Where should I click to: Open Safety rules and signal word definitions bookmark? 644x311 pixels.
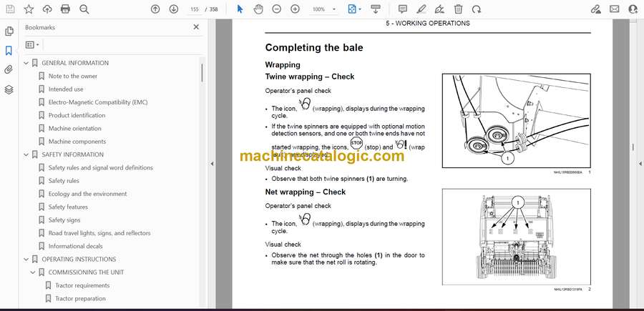[101, 168]
